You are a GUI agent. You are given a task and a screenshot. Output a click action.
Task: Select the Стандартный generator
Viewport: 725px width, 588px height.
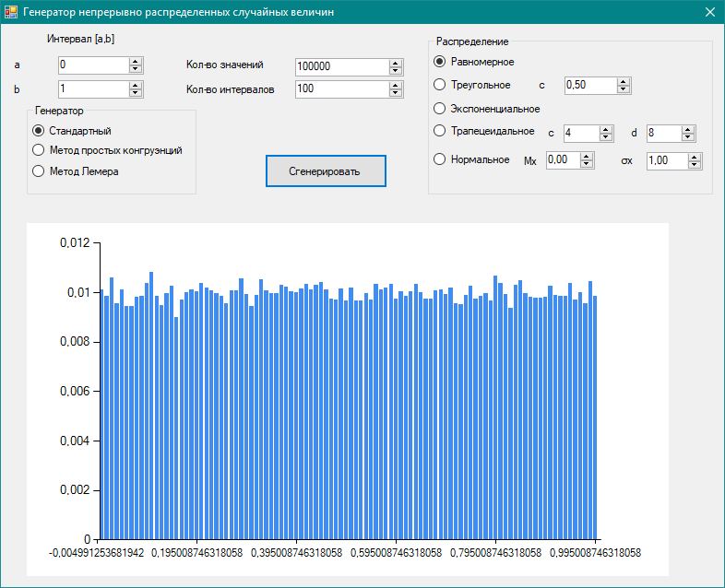point(72,131)
